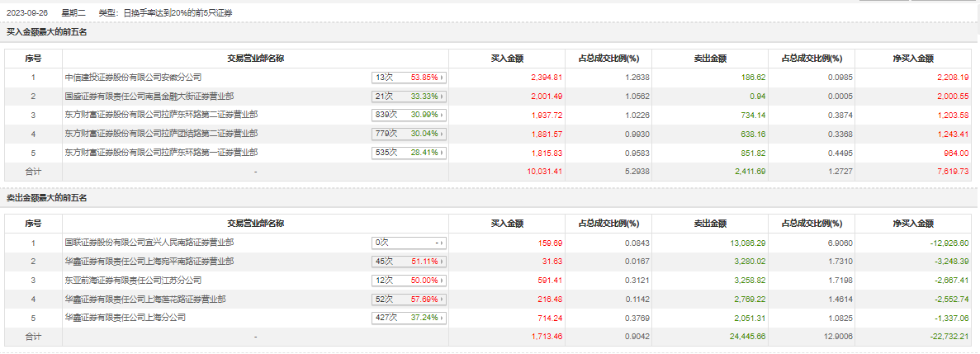This screenshot has width=980, height=354.
Task: Open the 779次 30.04% stats dropdown
Action: click(410, 134)
